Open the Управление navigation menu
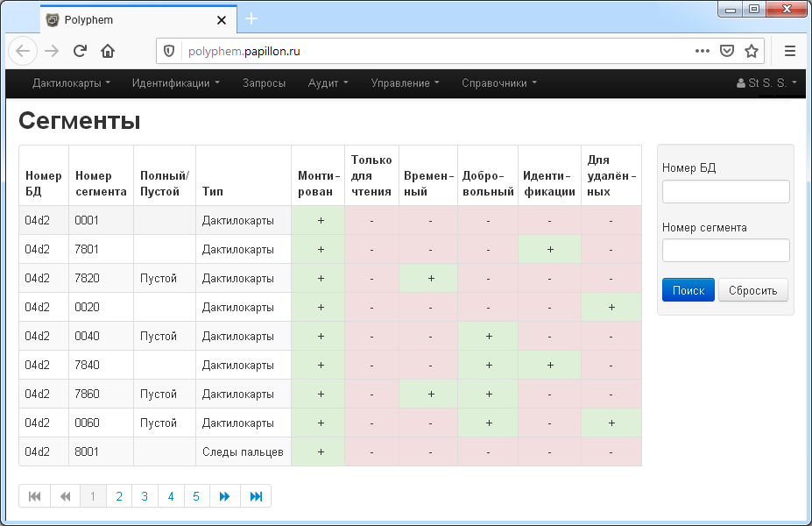The image size is (812, 526). coord(406,83)
